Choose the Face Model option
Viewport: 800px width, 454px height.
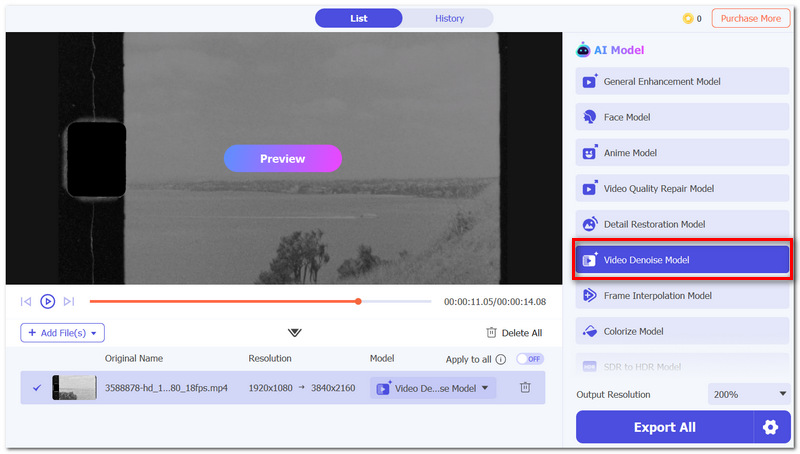(682, 117)
